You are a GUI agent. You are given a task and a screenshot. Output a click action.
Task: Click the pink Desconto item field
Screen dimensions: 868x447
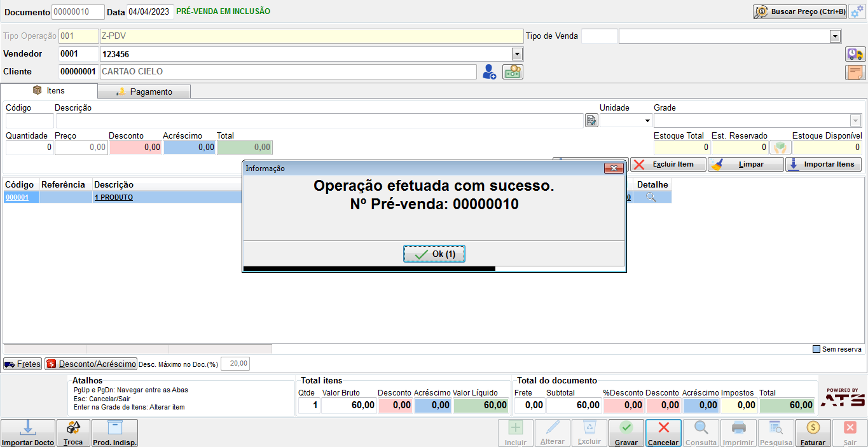135,148
